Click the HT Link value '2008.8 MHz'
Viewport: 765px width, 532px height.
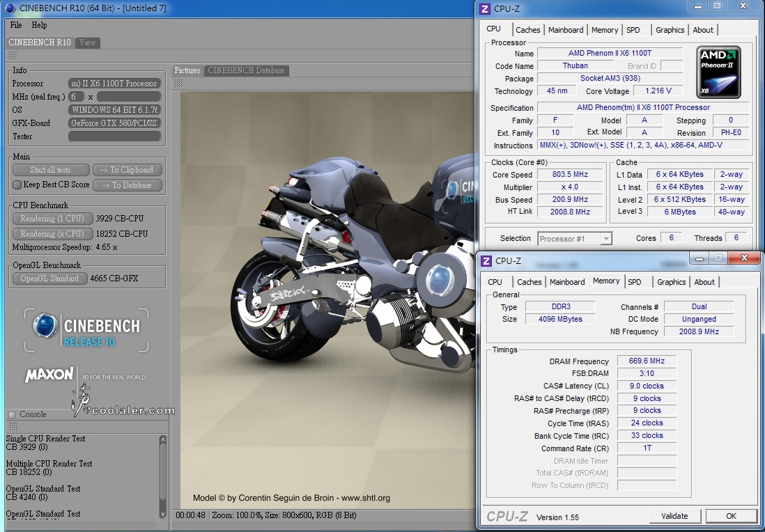point(570,212)
